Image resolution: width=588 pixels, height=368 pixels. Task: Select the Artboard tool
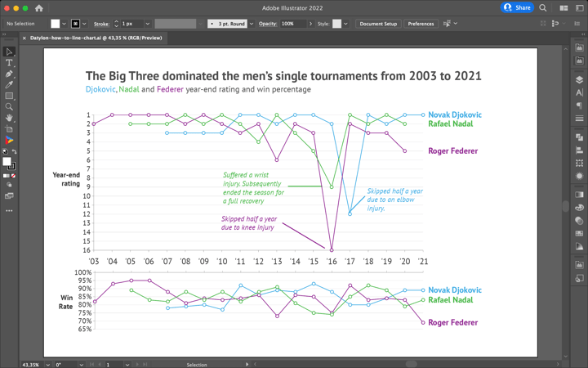point(9,129)
